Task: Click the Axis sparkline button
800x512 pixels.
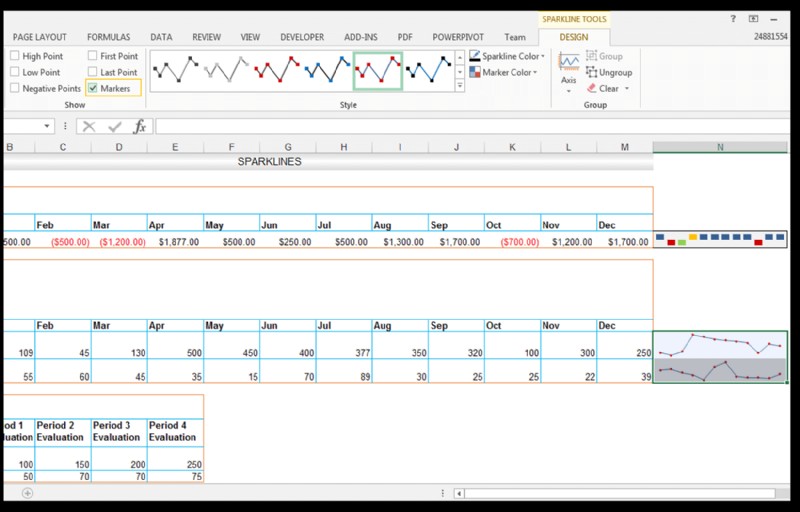Action: (x=568, y=68)
